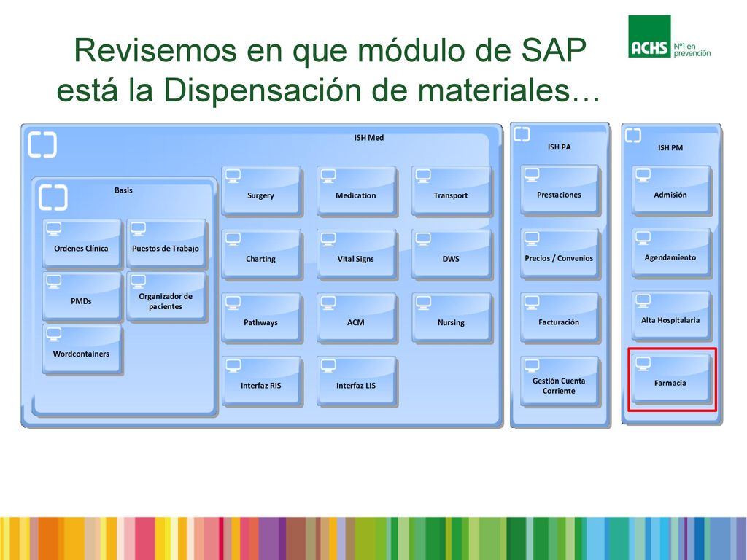This screenshot has height=560, width=747.
Task: Open the DWS module box
Action: click(451, 254)
